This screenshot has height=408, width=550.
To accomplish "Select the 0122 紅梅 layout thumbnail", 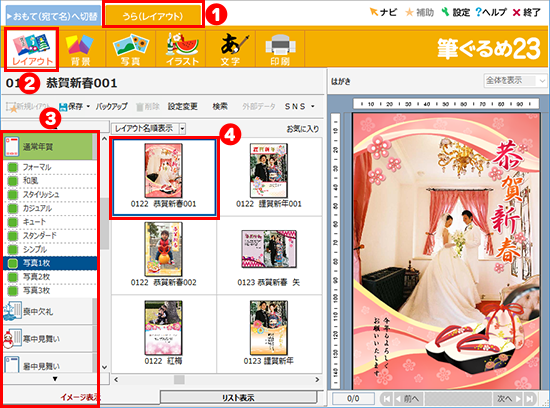I will tap(163, 333).
